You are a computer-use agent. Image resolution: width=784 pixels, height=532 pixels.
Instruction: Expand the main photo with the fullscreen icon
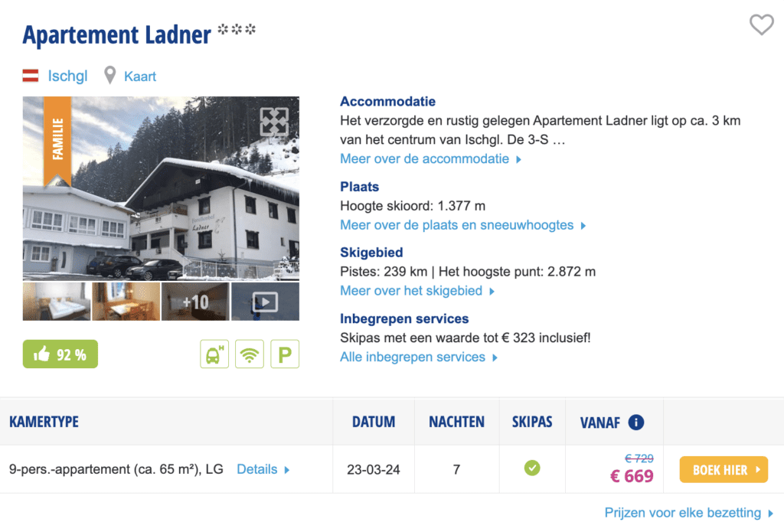(x=274, y=122)
